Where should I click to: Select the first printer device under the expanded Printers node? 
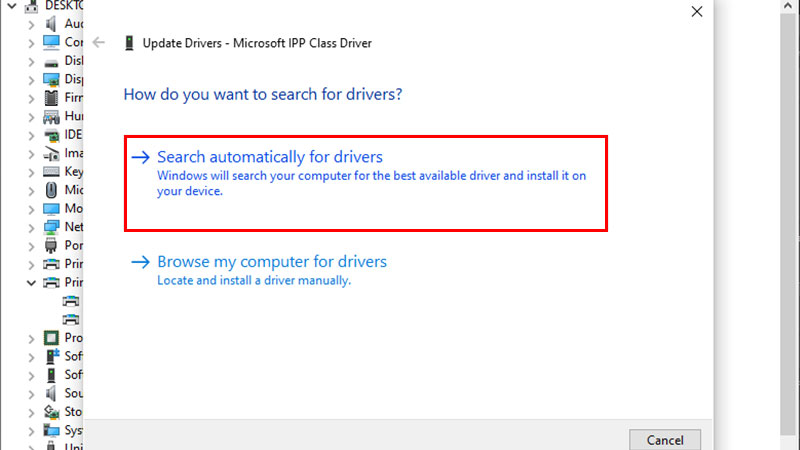71,301
